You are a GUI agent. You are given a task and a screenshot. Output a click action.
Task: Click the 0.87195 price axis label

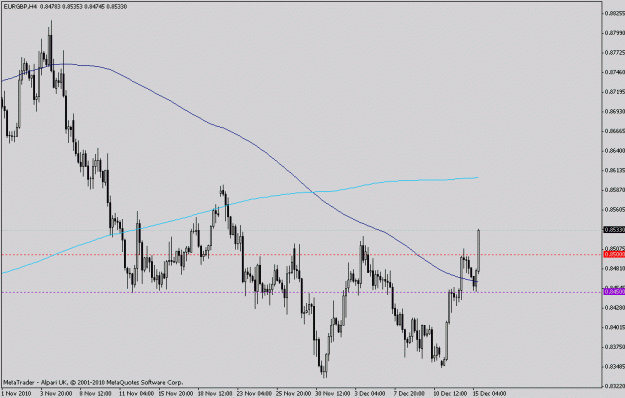(x=615, y=92)
